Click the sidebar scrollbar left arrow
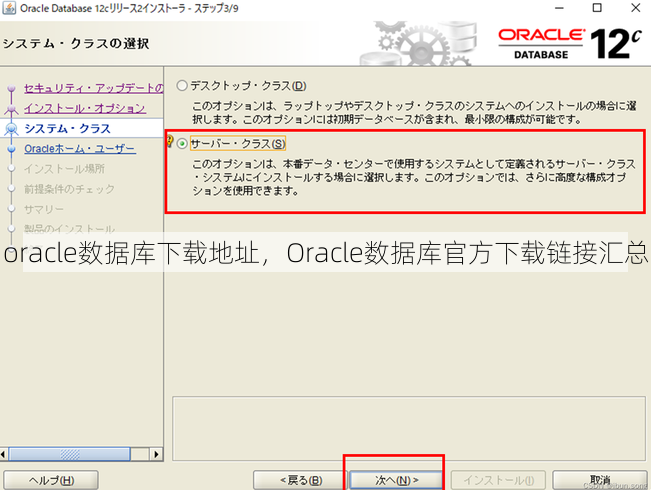Image resolution: width=651 pixels, height=490 pixels. tap(3, 454)
